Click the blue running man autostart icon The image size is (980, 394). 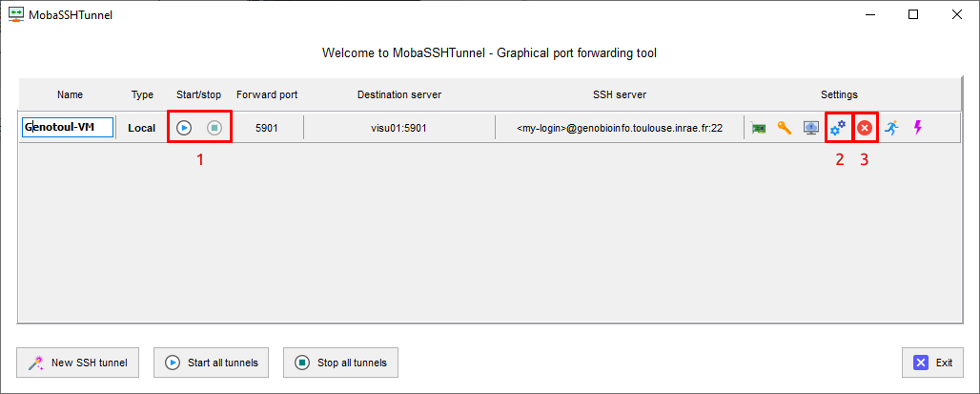[891, 128]
